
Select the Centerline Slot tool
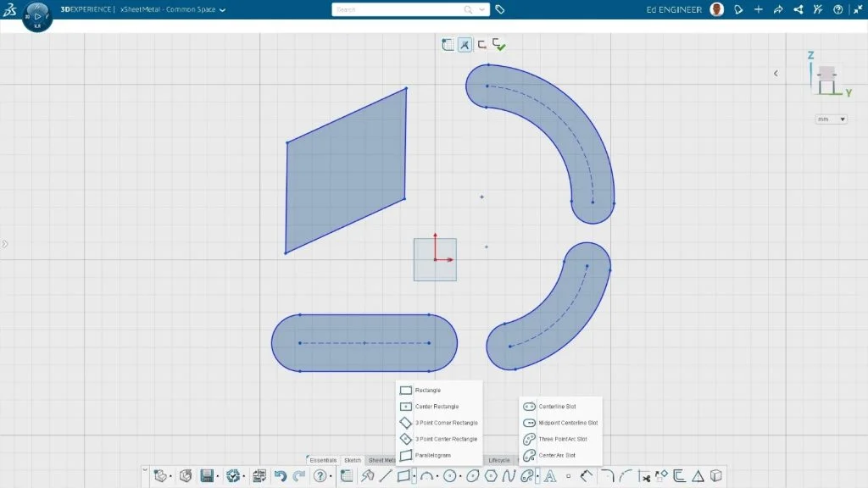(x=556, y=407)
